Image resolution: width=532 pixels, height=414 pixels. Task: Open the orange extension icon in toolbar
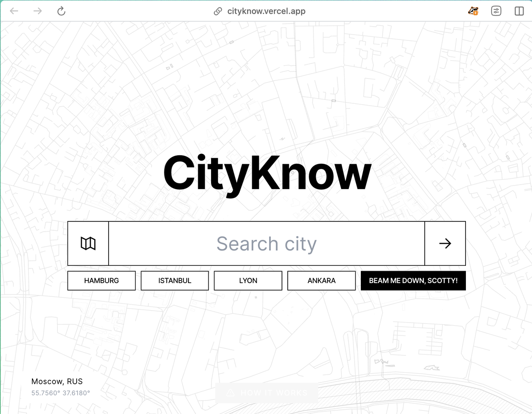[473, 11]
